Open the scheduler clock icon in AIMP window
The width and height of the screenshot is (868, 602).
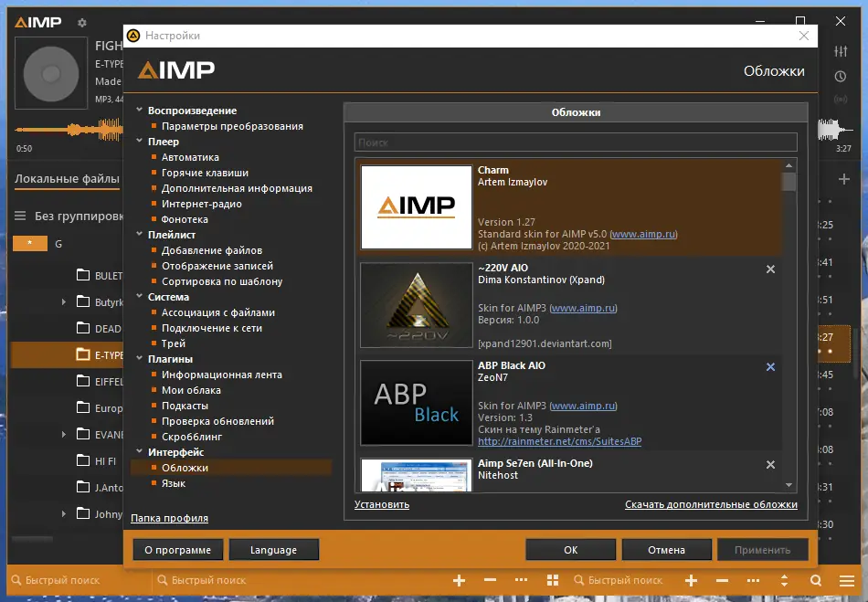(841, 77)
